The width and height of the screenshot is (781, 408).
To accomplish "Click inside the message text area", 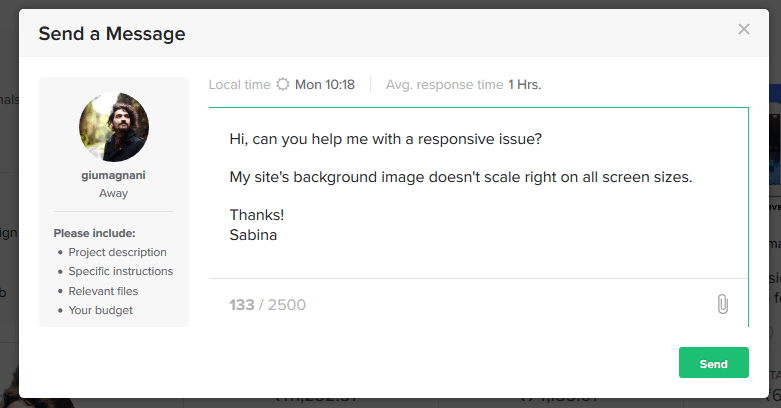I will 478,193.
